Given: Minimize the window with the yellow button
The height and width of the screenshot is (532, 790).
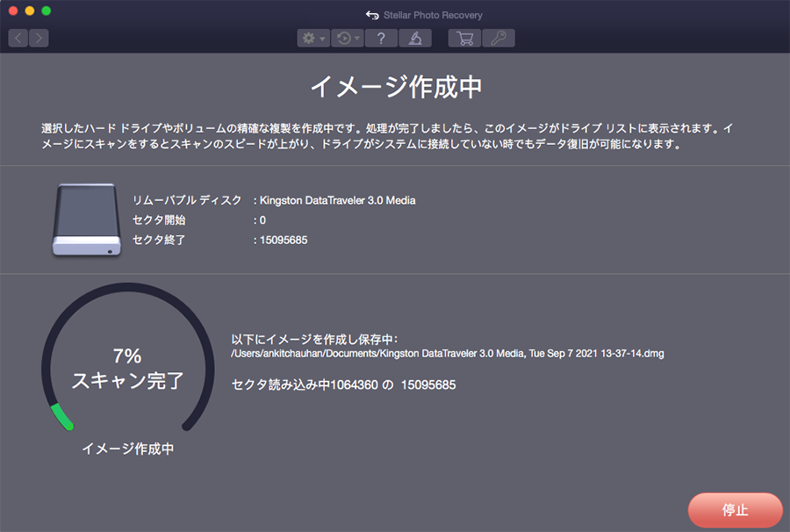Looking at the screenshot, I should [x=30, y=11].
